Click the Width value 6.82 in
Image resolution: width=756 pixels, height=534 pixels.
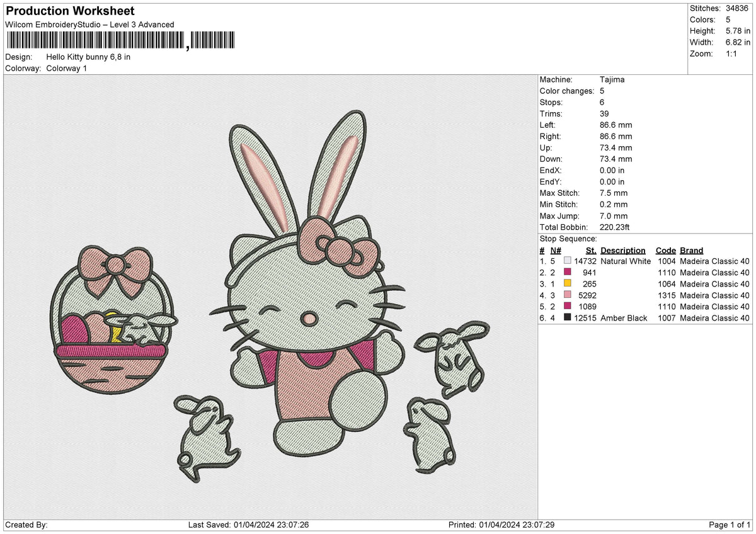coord(738,42)
